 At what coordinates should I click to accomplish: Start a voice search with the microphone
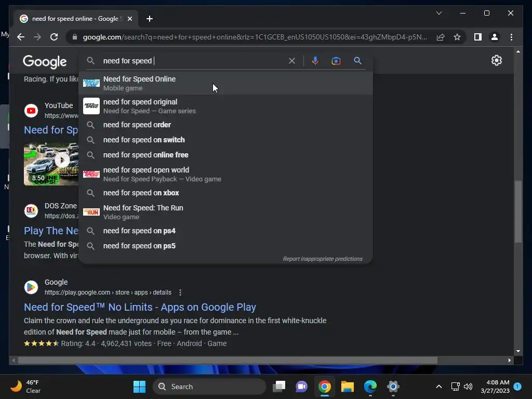pos(315,61)
